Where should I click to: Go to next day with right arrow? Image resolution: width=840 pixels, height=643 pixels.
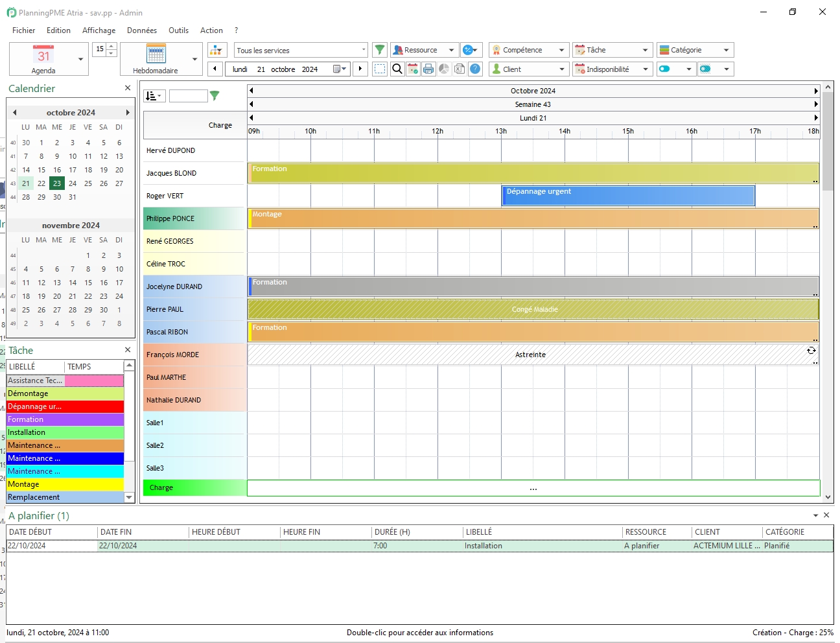[x=360, y=69]
